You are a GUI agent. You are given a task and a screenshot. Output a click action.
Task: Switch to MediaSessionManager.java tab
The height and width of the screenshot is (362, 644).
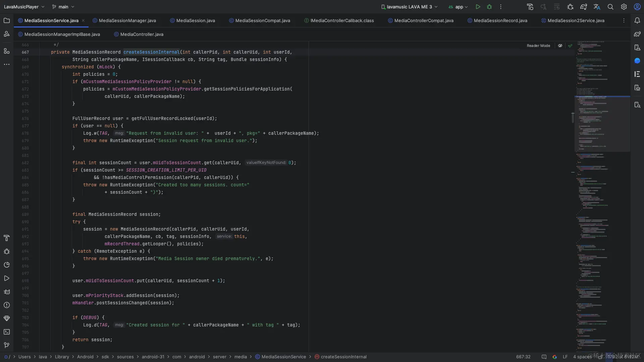(x=127, y=20)
